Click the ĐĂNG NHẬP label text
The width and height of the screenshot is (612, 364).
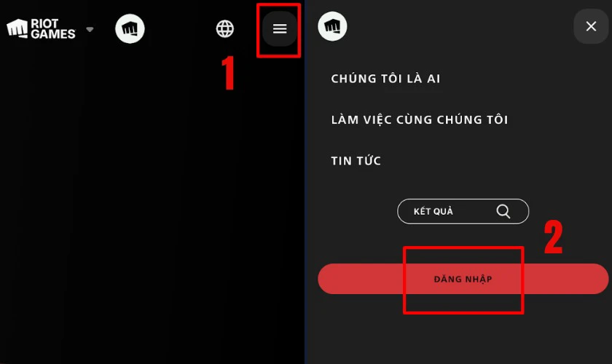tap(463, 279)
